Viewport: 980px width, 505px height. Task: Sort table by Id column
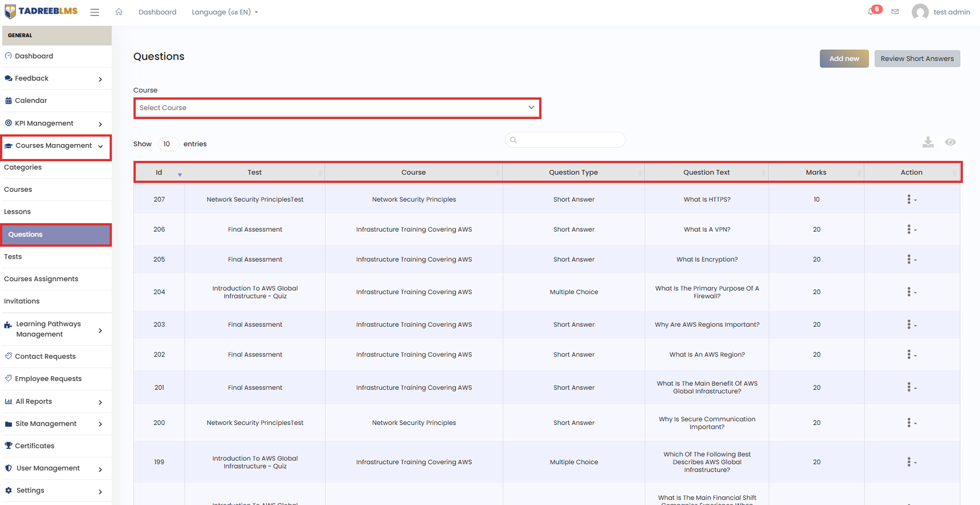tap(159, 172)
